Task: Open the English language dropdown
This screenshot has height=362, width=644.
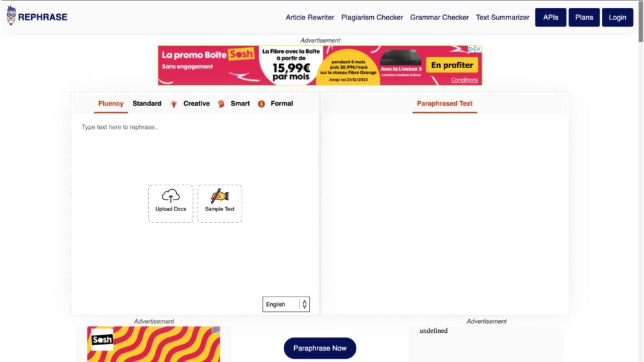Action: 286,304
